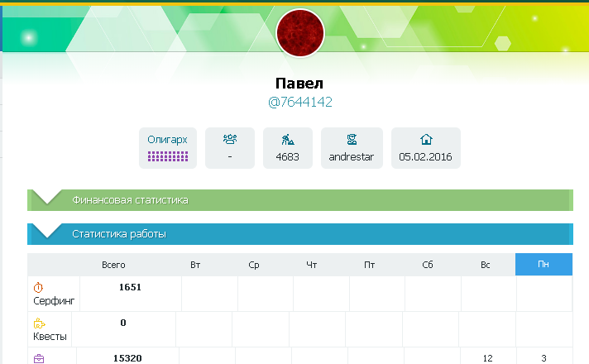Select the Пн value 3

point(544,358)
